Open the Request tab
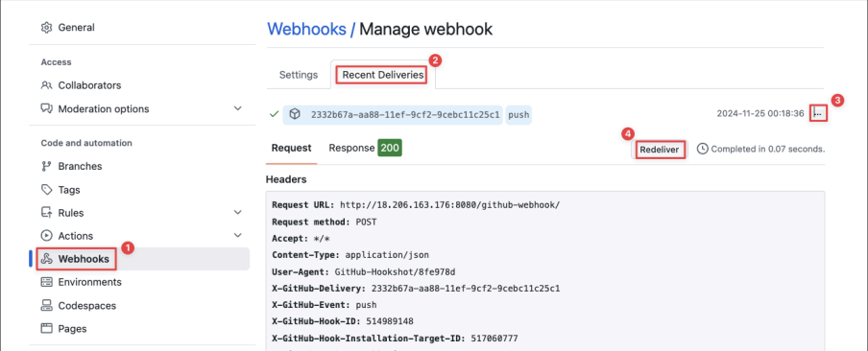 291,148
